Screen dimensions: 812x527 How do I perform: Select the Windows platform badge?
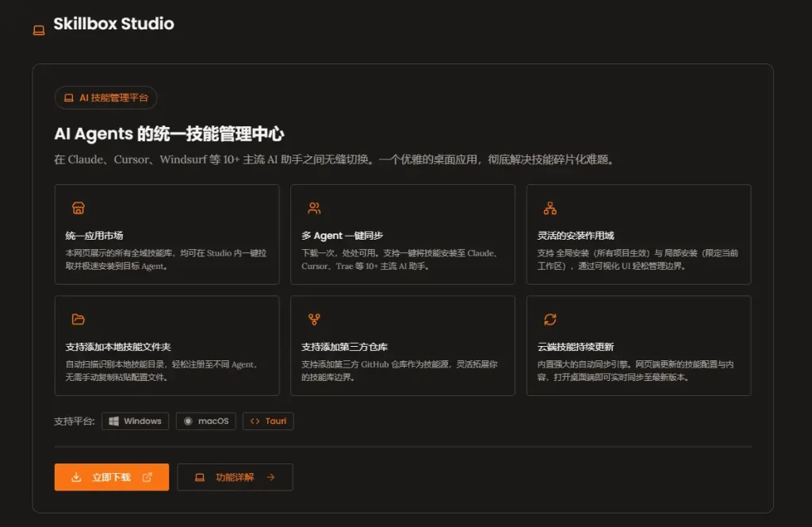135,421
